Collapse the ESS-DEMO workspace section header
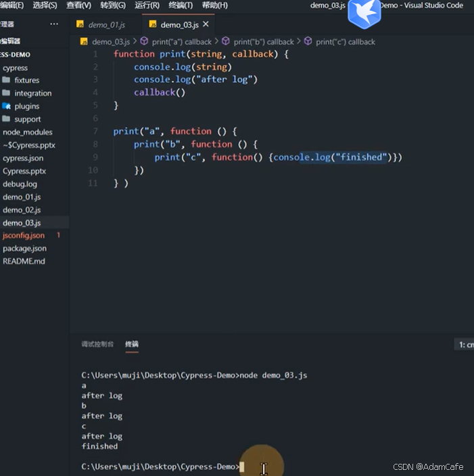The width and height of the screenshot is (474, 476). [x=15, y=55]
